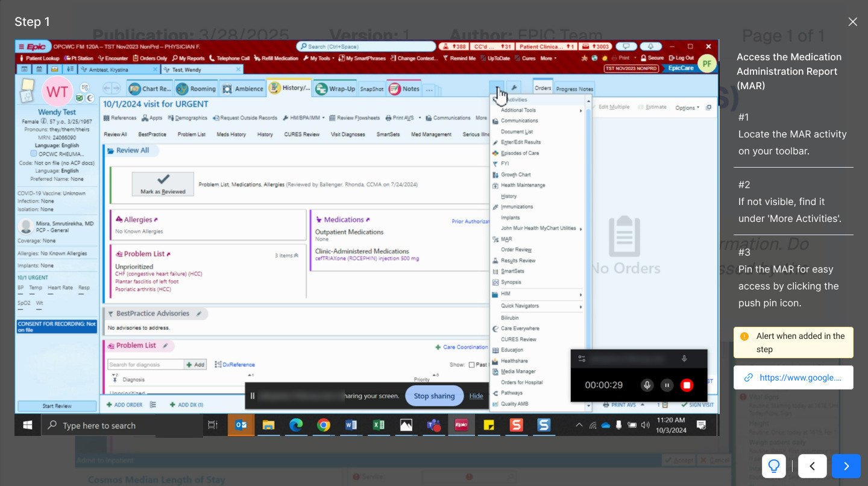Screen dimensions: 868x486
Task: Click the Search (Ctrl+Space) field
Action: coord(366,46)
